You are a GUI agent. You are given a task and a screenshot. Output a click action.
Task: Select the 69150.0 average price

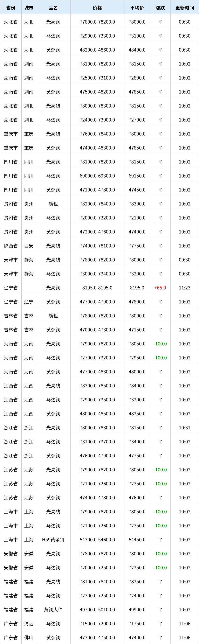pyautogui.click(x=137, y=176)
